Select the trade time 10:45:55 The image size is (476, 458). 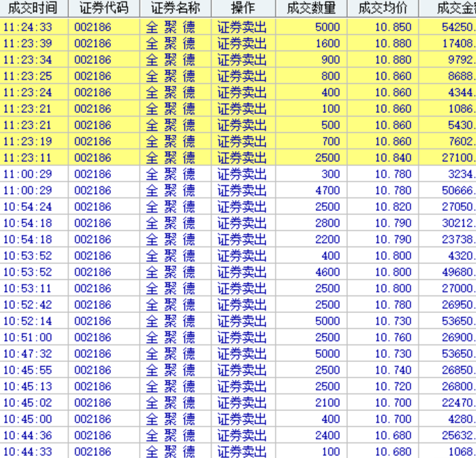(x=27, y=370)
